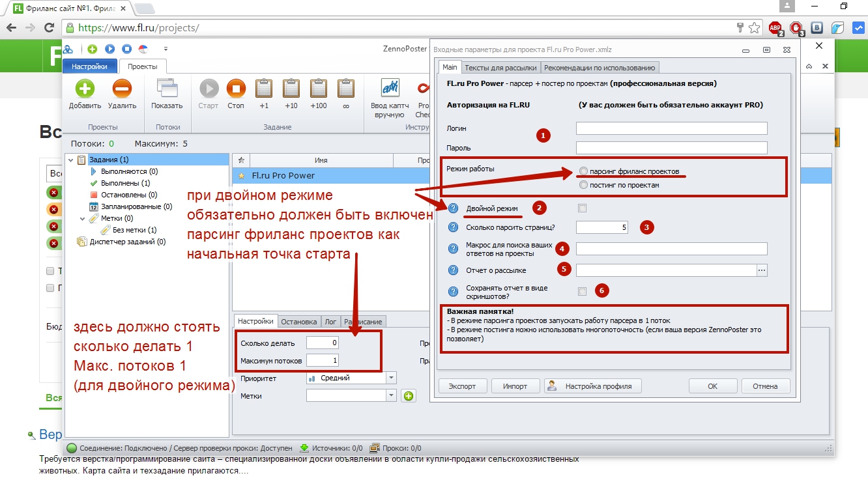Reload the fl.ru page in Chrome
868x480 pixels.
(x=49, y=27)
